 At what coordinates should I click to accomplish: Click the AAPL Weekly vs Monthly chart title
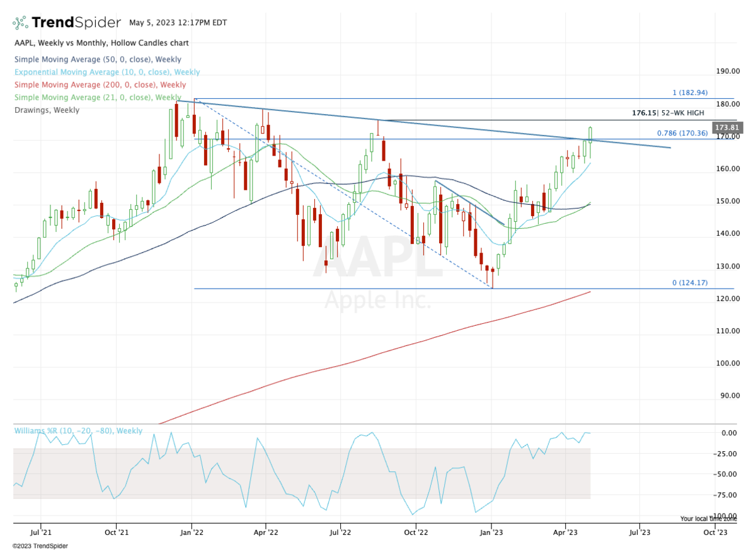click(x=101, y=43)
